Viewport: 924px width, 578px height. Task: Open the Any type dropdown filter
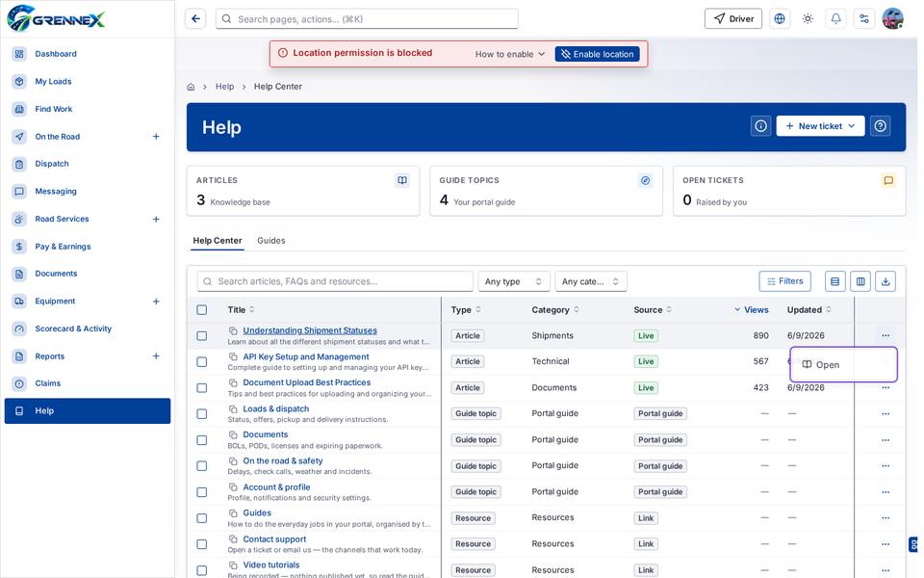coord(513,281)
